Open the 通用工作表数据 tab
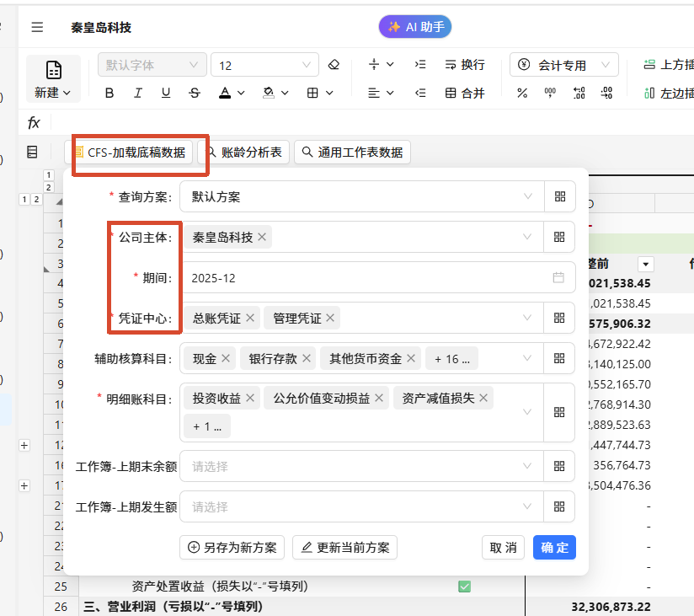694x616 pixels. click(x=352, y=153)
